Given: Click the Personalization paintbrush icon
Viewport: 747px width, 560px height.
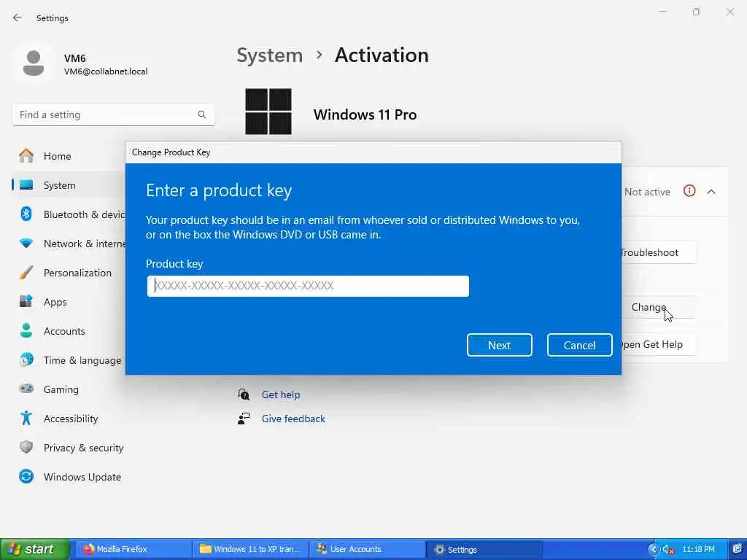Looking at the screenshot, I should point(26,273).
